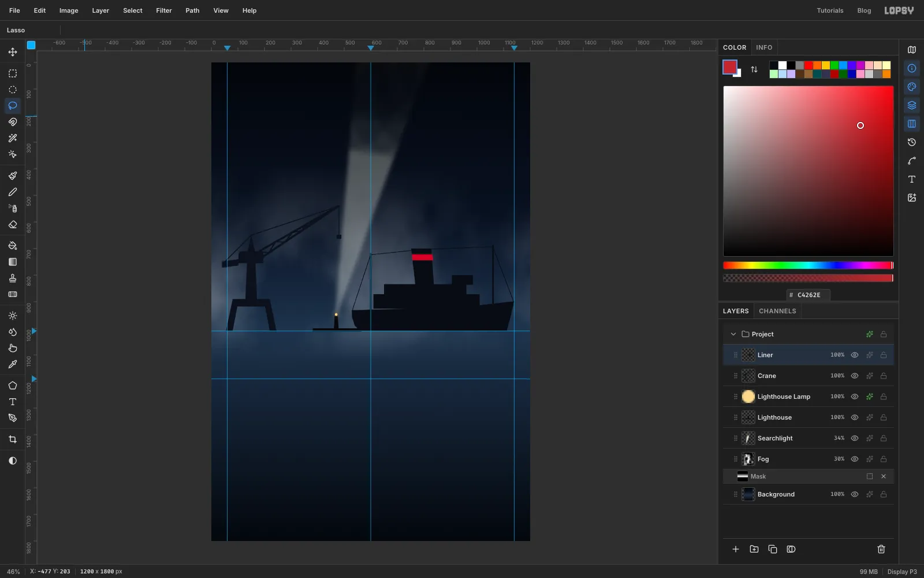Select the Clone Stamp tool
This screenshot has height=578, width=924.
pos(13,278)
